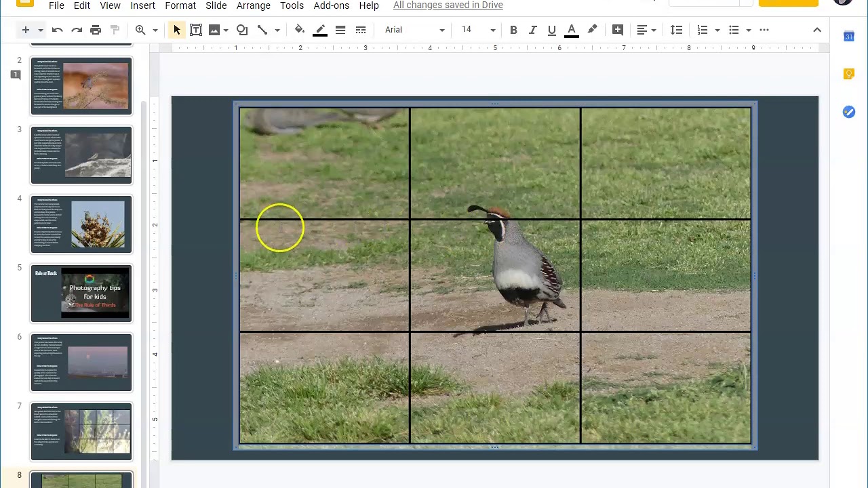Undo the last action
The height and width of the screenshot is (488, 868).
click(58, 30)
